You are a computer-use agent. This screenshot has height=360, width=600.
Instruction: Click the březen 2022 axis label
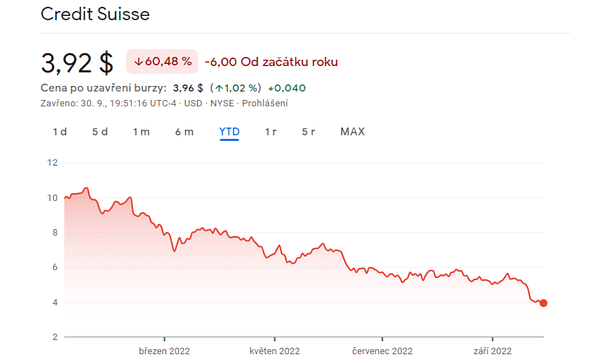click(164, 351)
